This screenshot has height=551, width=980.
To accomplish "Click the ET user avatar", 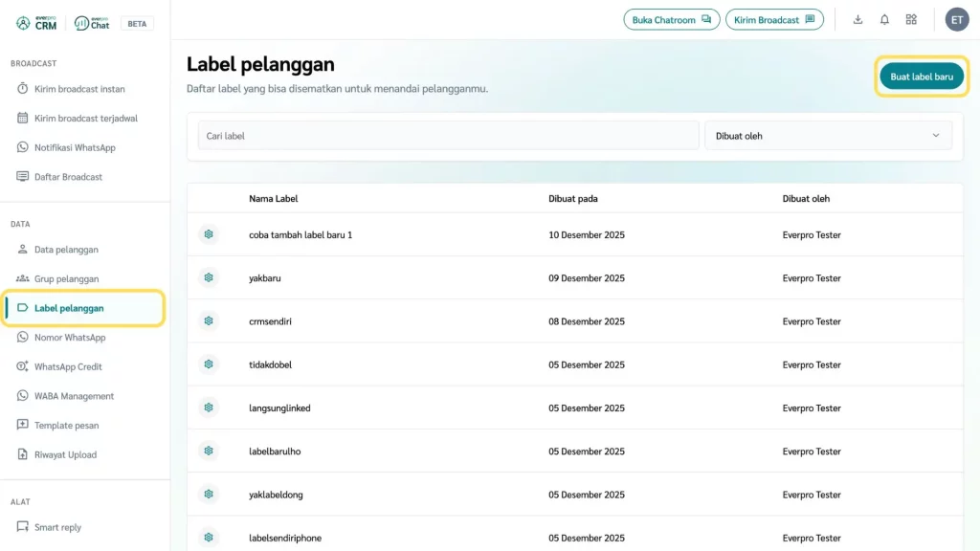I will pyautogui.click(x=956, y=19).
